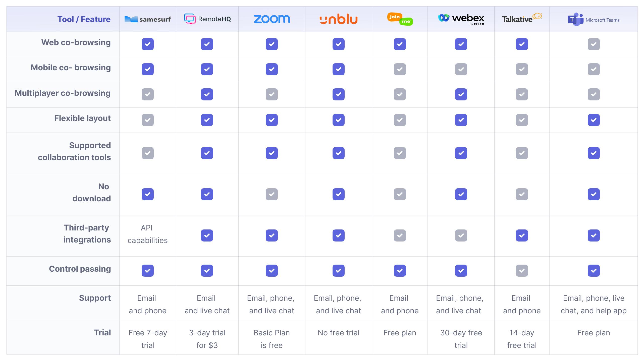Toggle Webex Third-party integrations checkbox
644x361 pixels.
pyautogui.click(x=461, y=235)
